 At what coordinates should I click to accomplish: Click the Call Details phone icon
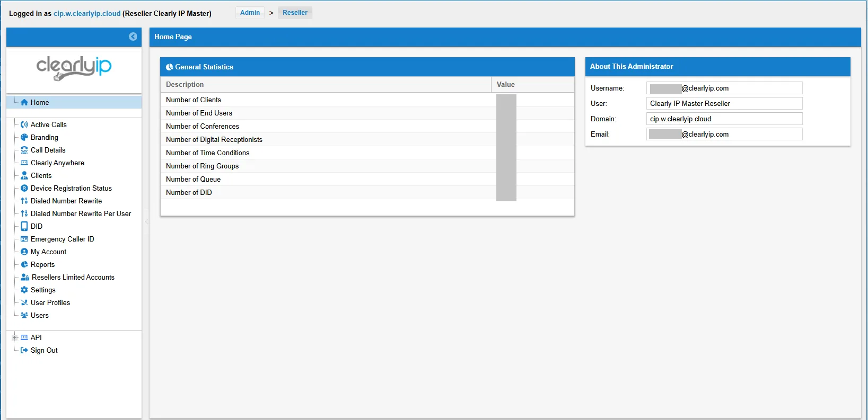(x=24, y=150)
